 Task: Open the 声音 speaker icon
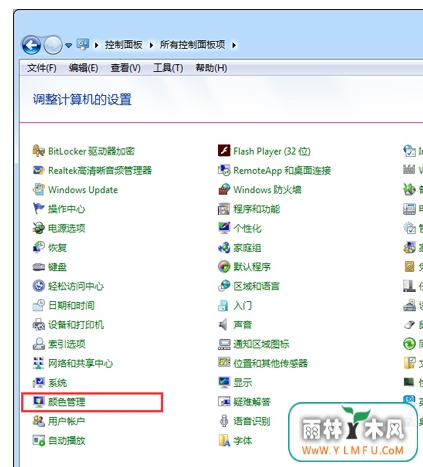click(223, 325)
